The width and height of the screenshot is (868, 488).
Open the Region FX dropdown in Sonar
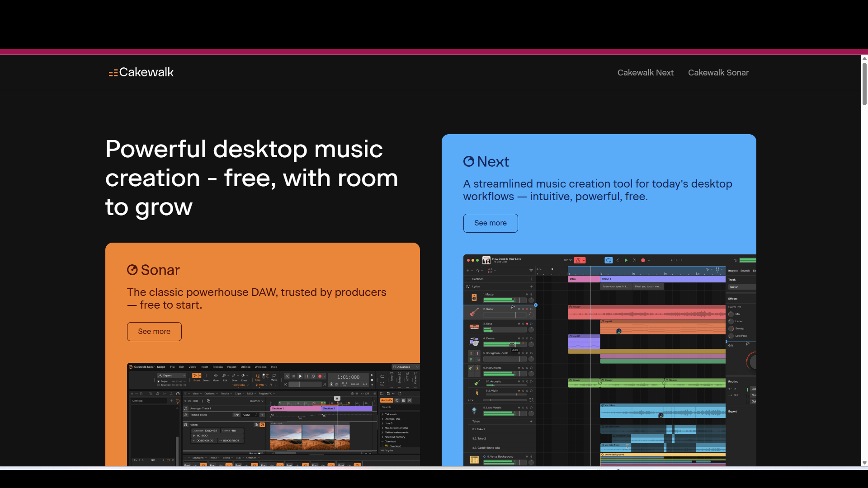click(x=267, y=394)
